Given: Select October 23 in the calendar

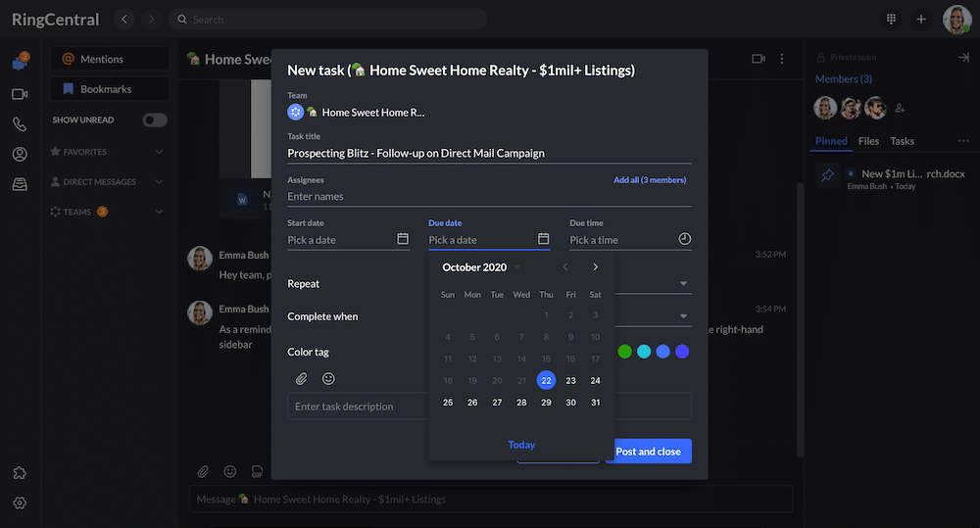Looking at the screenshot, I should click(570, 380).
